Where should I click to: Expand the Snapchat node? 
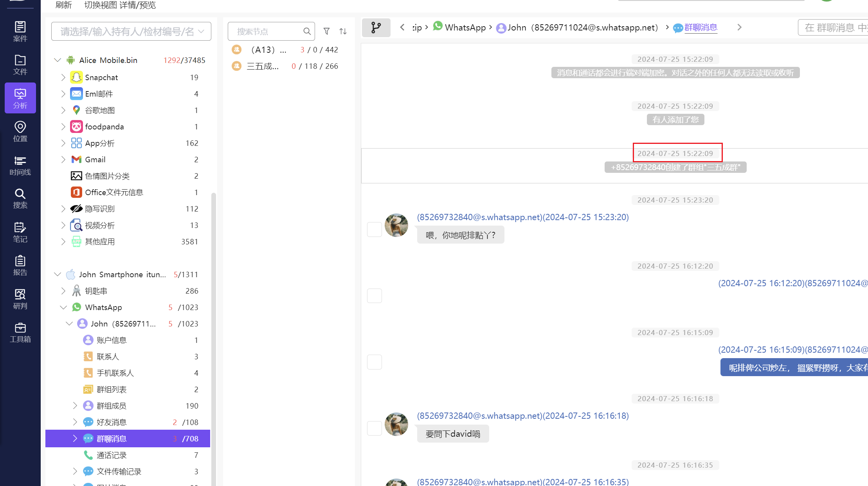(x=63, y=77)
